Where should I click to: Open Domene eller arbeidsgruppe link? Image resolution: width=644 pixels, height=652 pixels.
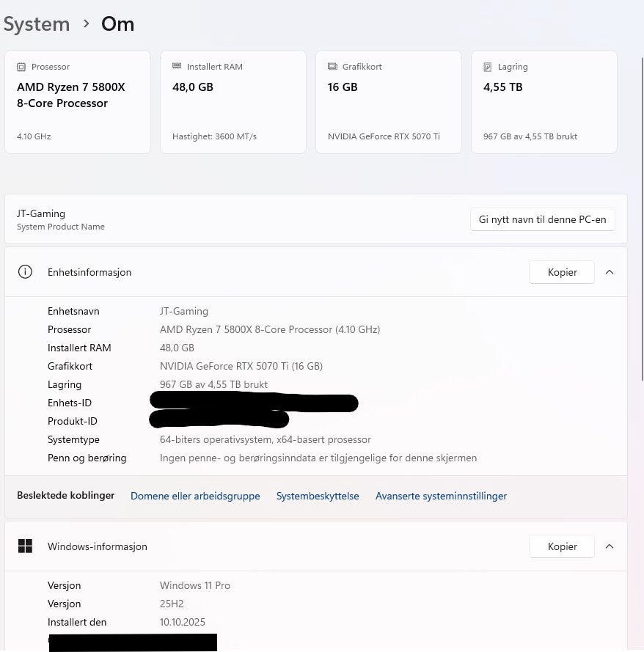(195, 496)
